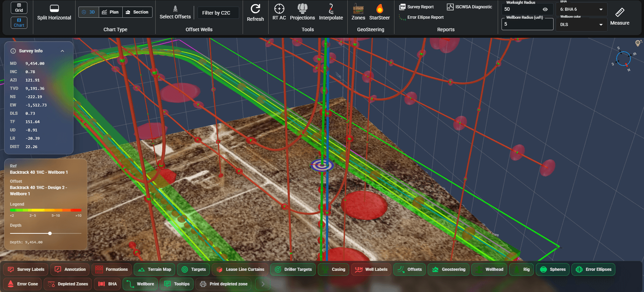This screenshot has height=292, width=644.
Task: Click the Wellbore Radius input field
Action: 527,24
